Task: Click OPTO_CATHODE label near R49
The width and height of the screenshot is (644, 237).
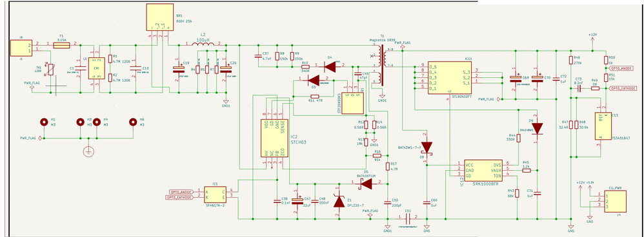Action: point(623,88)
